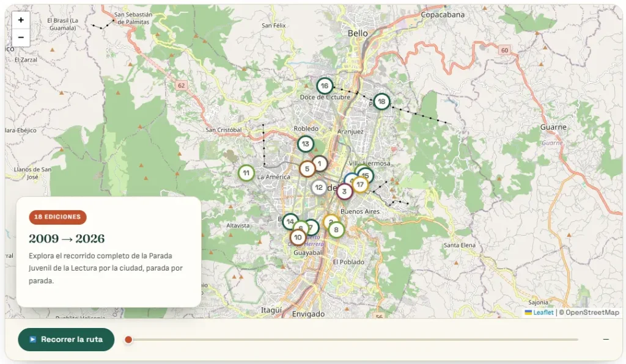The height and width of the screenshot is (364, 626).
Task: Click the 18 EDICIONES badge
Action: [57, 217]
